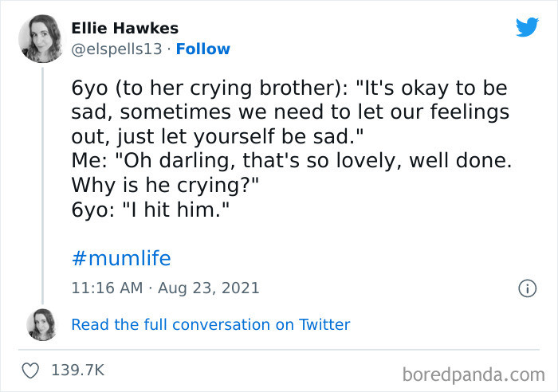Open the 11:16 AM Aug 23, 2021 timestamp
Screen dimensions: 558x392
coord(166,288)
